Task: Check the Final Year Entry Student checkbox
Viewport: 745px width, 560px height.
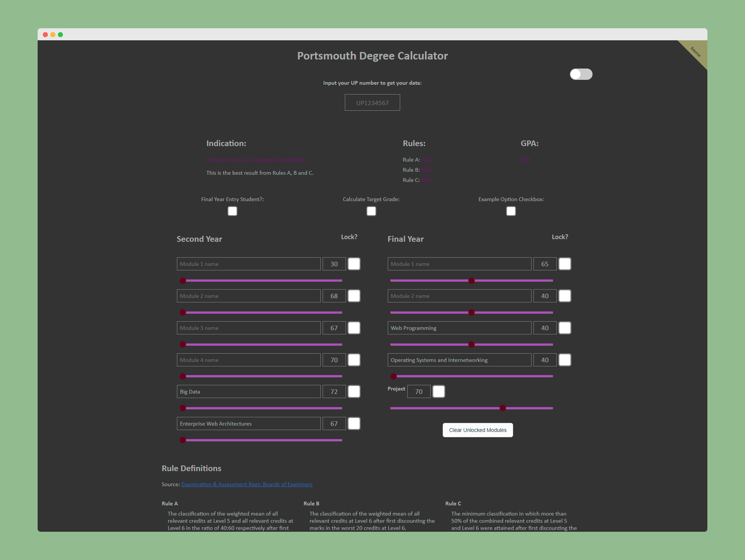Action: pyautogui.click(x=232, y=211)
